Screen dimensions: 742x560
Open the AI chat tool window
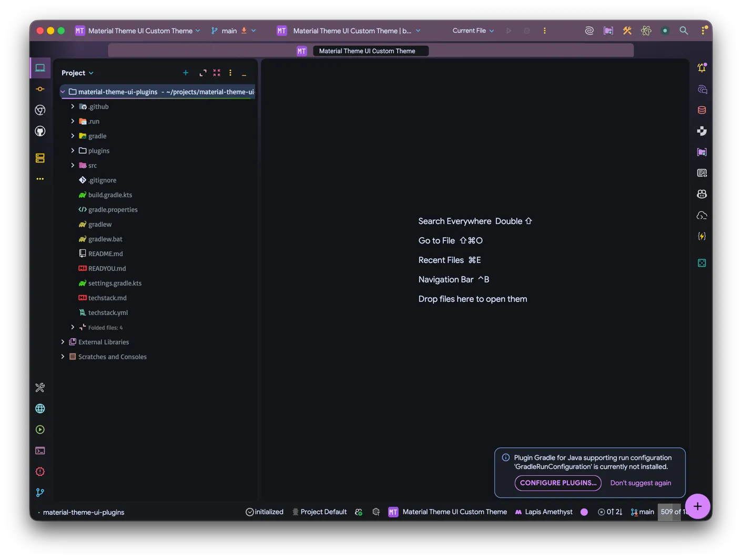(x=702, y=89)
